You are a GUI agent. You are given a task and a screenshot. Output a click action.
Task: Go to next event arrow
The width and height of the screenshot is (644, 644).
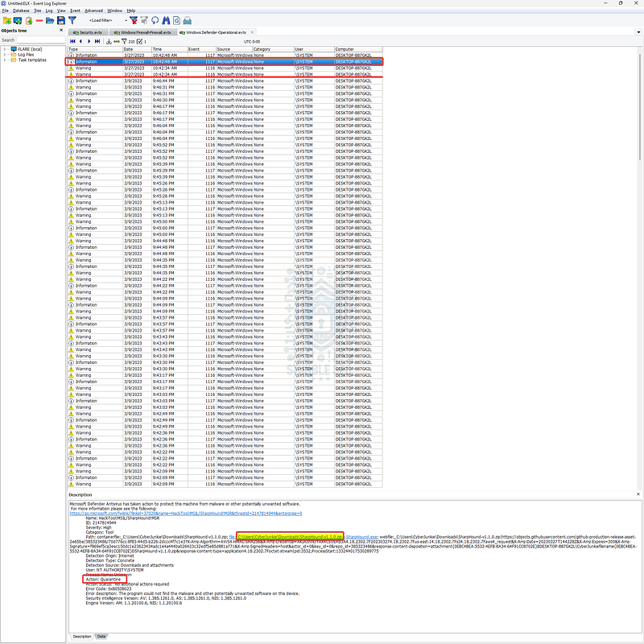pyautogui.click(x=89, y=42)
